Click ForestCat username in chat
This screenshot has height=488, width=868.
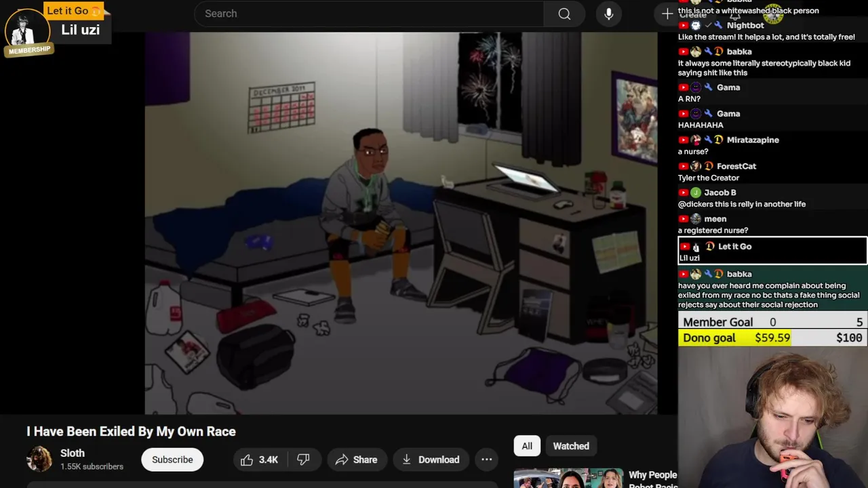point(736,166)
